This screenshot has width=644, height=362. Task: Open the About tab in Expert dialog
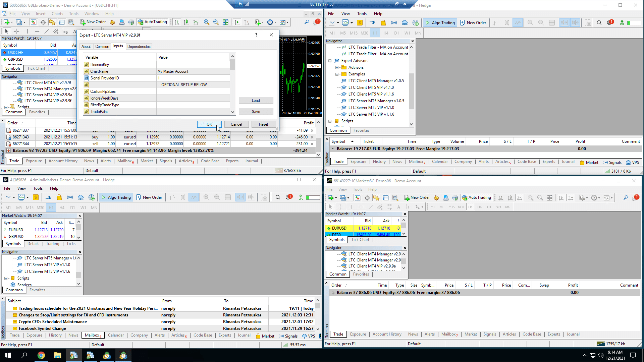click(x=86, y=47)
